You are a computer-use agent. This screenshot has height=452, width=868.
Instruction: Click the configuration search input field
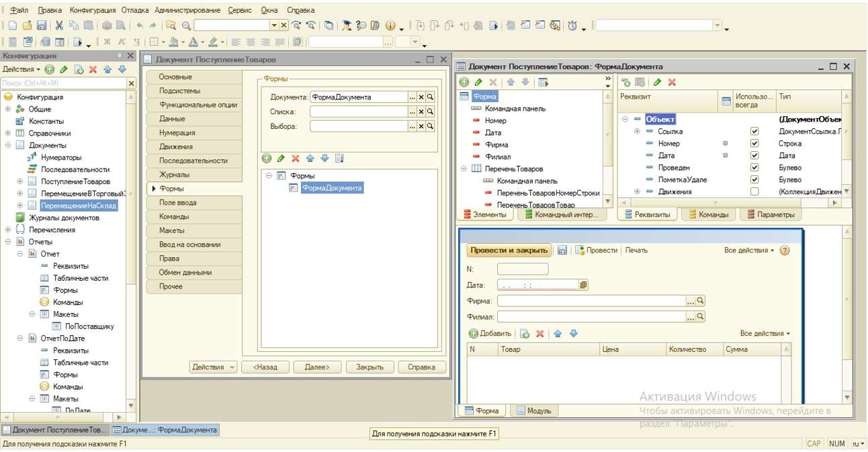point(64,83)
